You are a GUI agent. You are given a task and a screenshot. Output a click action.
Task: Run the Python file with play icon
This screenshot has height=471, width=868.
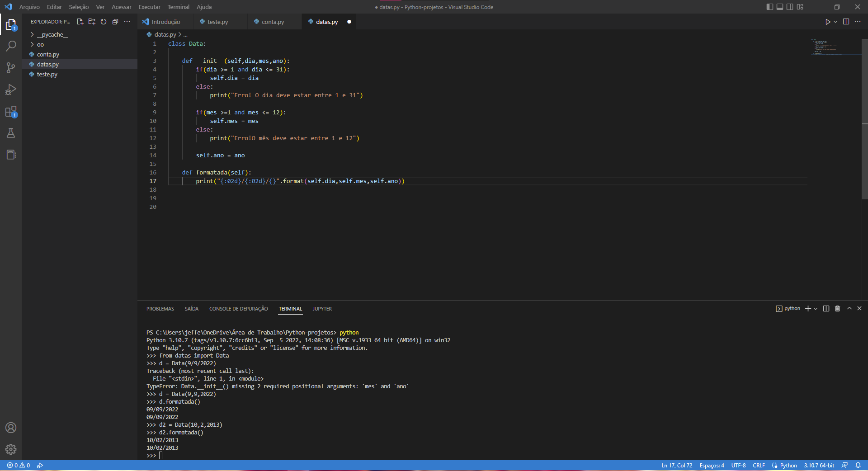tap(827, 22)
